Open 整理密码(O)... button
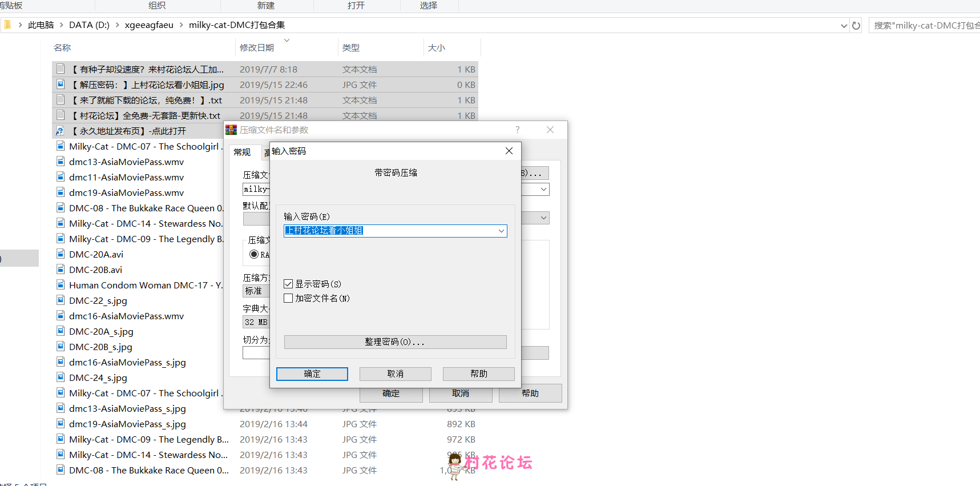980x486 pixels. point(395,342)
